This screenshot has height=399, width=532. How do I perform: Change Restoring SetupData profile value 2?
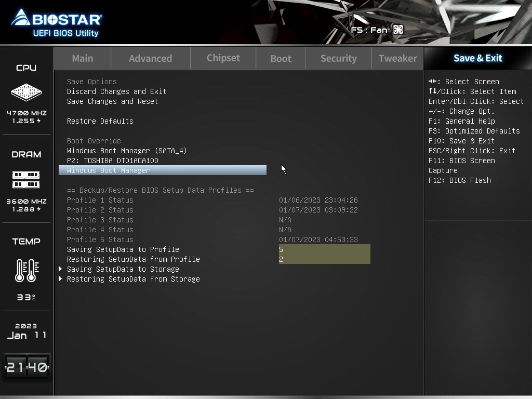(324, 259)
